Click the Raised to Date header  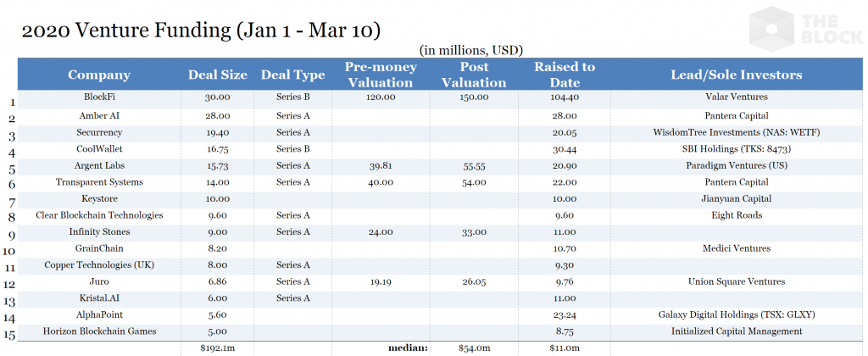(x=565, y=75)
